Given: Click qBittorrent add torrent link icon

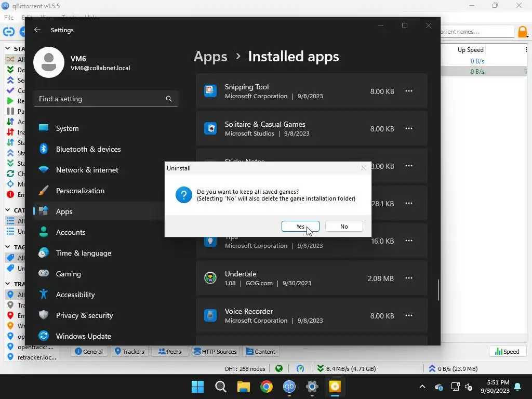Looking at the screenshot, I should click(9, 32).
